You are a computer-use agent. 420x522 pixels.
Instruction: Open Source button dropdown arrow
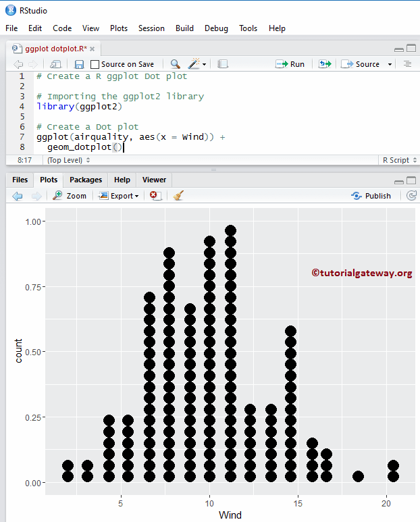pyautogui.click(x=390, y=65)
